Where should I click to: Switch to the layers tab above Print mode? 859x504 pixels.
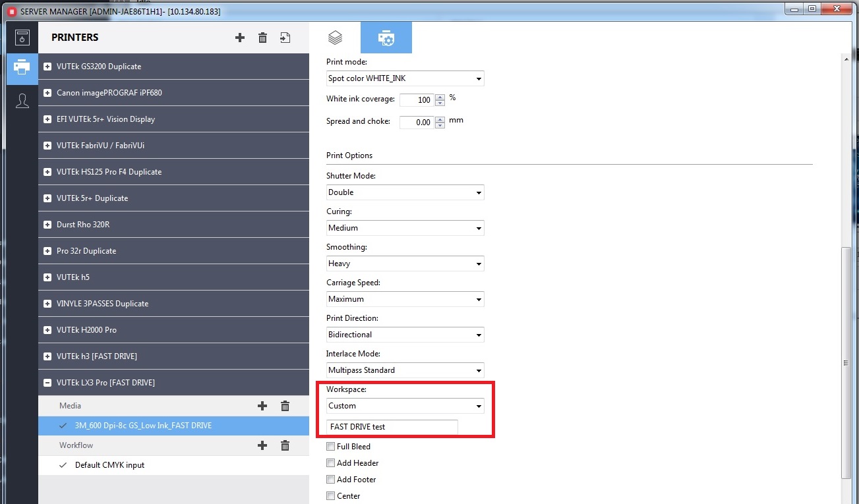point(335,38)
